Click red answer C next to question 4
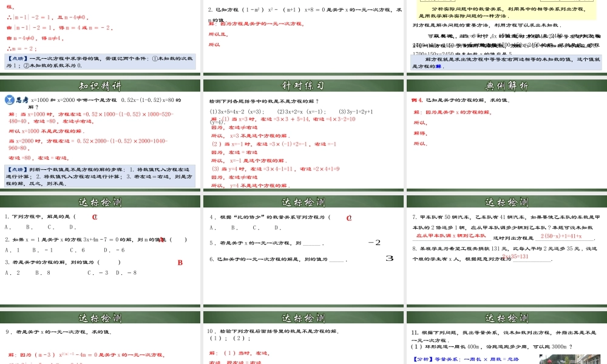607x364 pixels. 349,218
